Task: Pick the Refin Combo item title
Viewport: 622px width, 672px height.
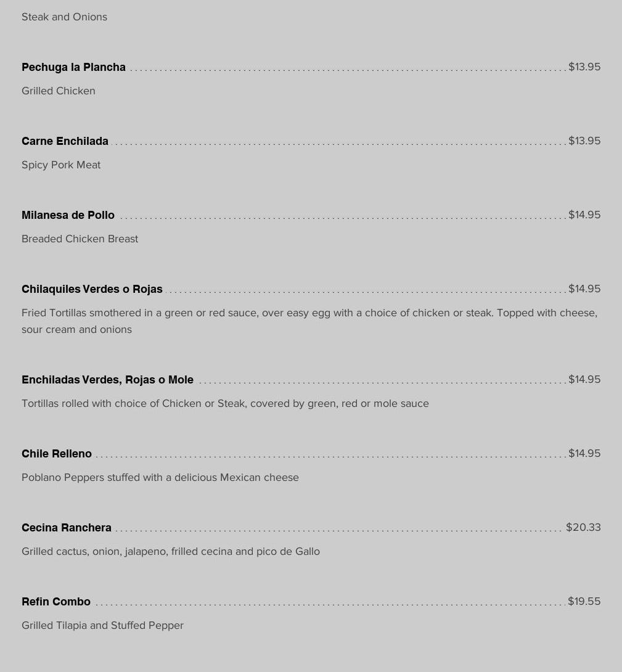Action: 56,602
